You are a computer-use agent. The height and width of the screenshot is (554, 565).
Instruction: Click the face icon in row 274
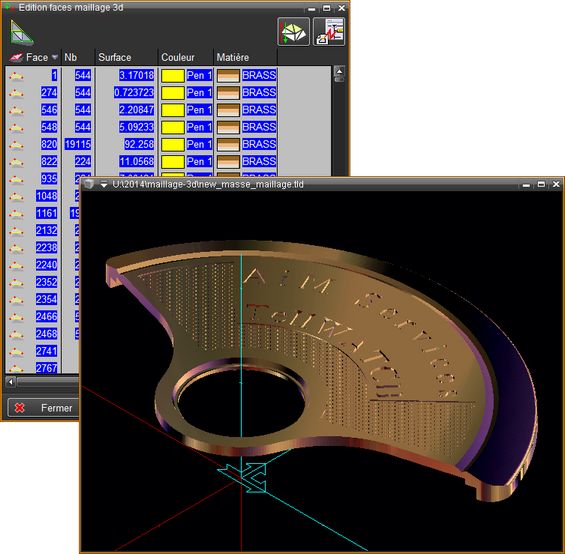[16, 93]
